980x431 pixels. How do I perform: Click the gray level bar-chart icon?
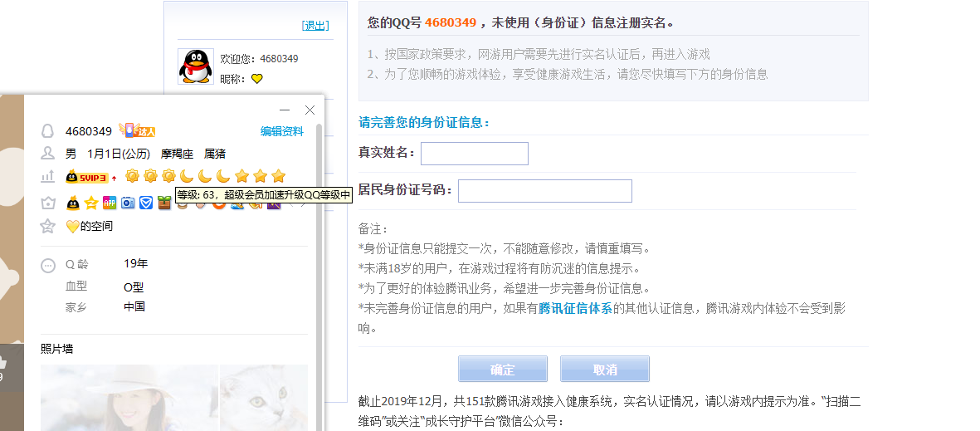click(x=47, y=177)
